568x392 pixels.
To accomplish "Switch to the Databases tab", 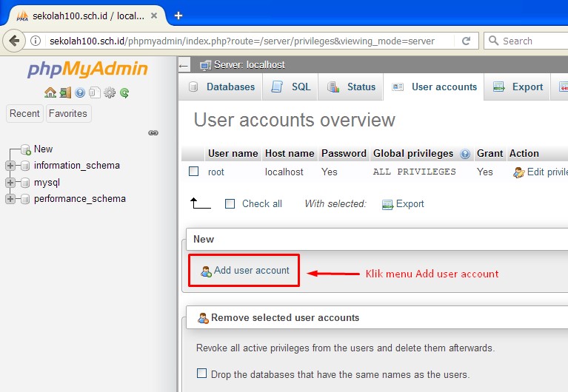I will pos(221,87).
